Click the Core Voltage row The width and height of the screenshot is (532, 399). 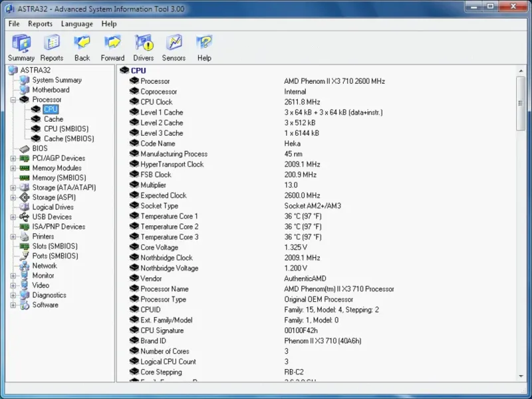[159, 247]
